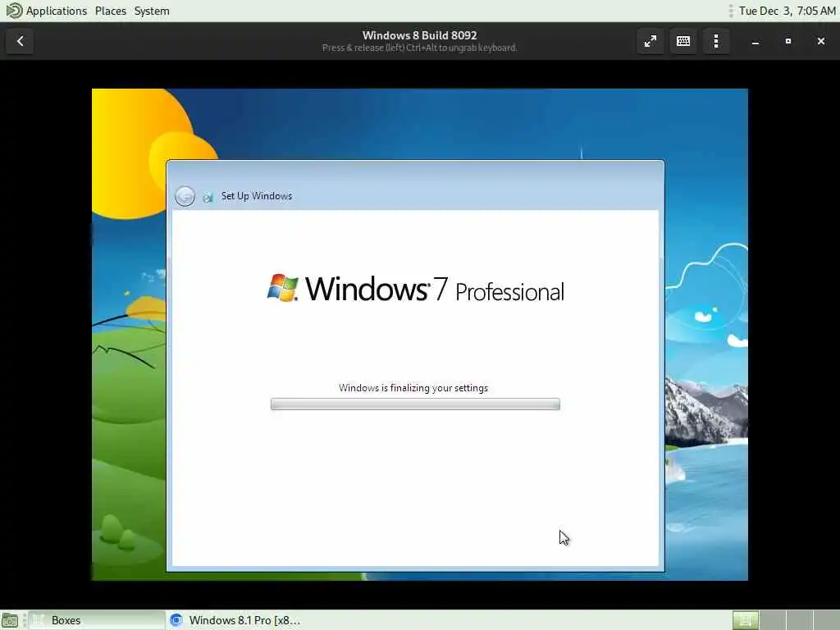The height and width of the screenshot is (630, 840).
Task: Switch to the Boxes taskbar entry
Action: point(97,620)
